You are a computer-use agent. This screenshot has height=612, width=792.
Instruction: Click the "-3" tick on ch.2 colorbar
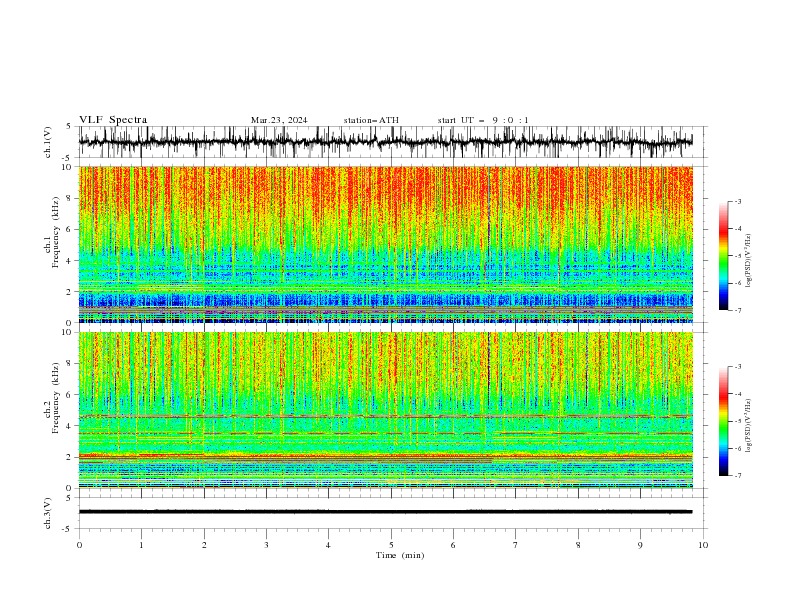[x=738, y=367]
